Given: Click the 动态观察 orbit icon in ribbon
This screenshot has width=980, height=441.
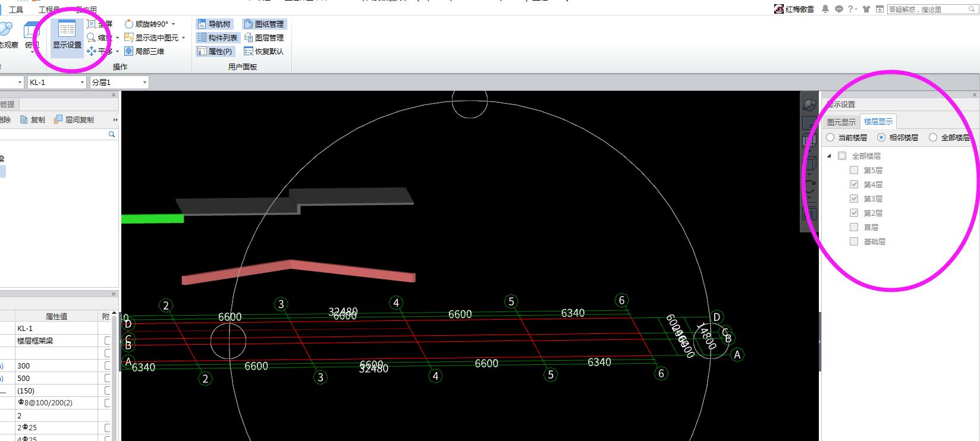Looking at the screenshot, I should pos(5,29).
